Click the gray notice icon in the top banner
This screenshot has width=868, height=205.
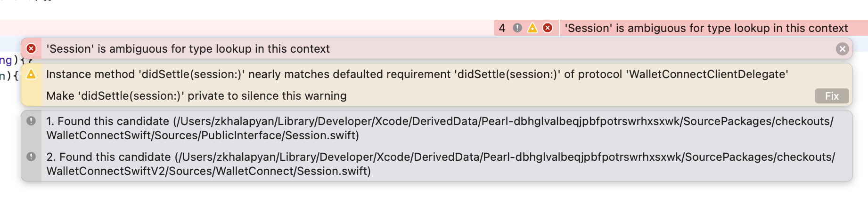(x=517, y=28)
